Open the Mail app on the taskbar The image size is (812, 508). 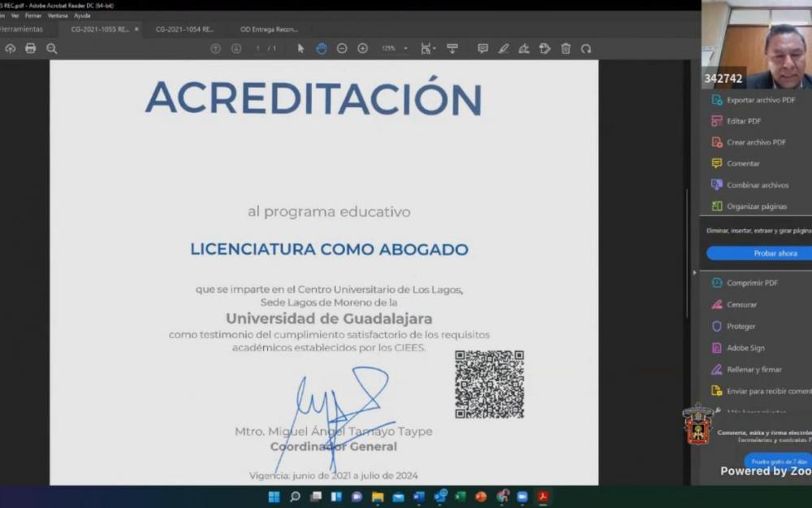coord(398,497)
